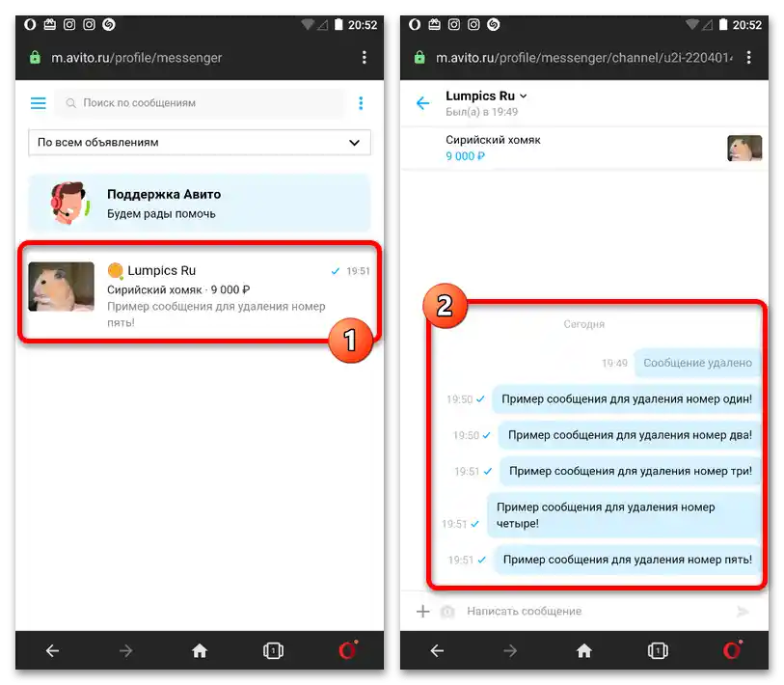Open the tabs switcher on the right phone
The height and width of the screenshot is (685, 784).
tap(658, 650)
